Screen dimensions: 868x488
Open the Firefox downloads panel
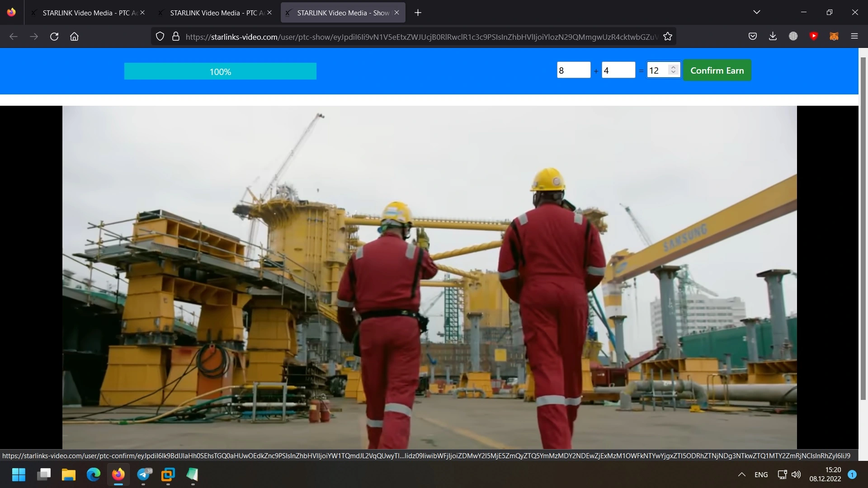click(x=773, y=36)
